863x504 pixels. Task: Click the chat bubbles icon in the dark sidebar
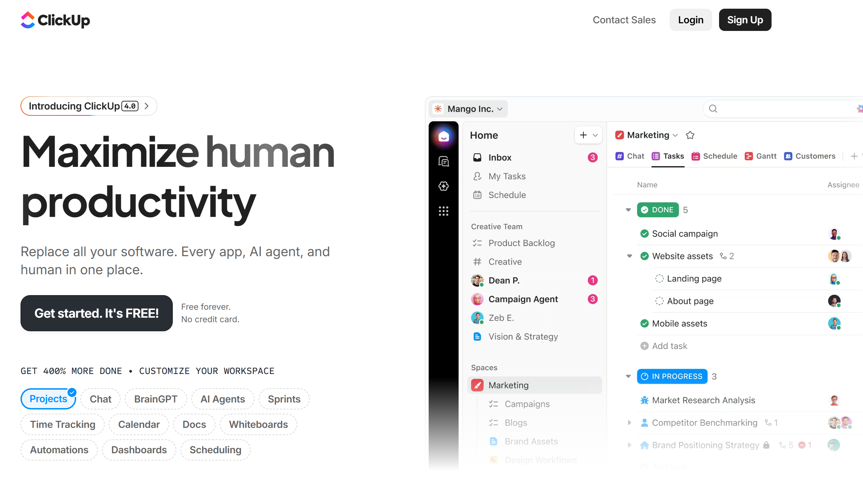443,161
